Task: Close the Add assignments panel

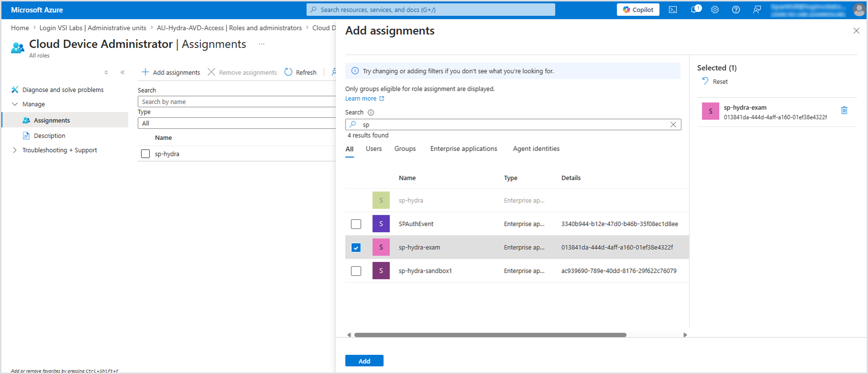Action: (x=857, y=31)
